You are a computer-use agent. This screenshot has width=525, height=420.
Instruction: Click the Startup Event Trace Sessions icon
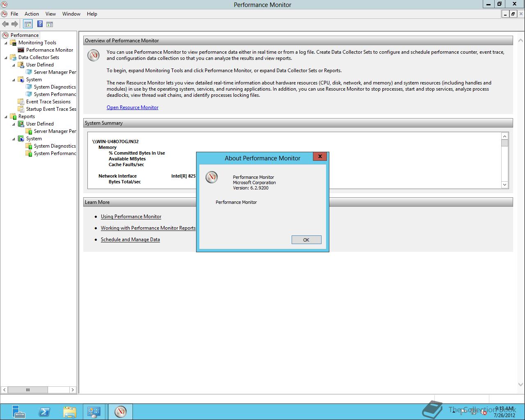point(21,109)
